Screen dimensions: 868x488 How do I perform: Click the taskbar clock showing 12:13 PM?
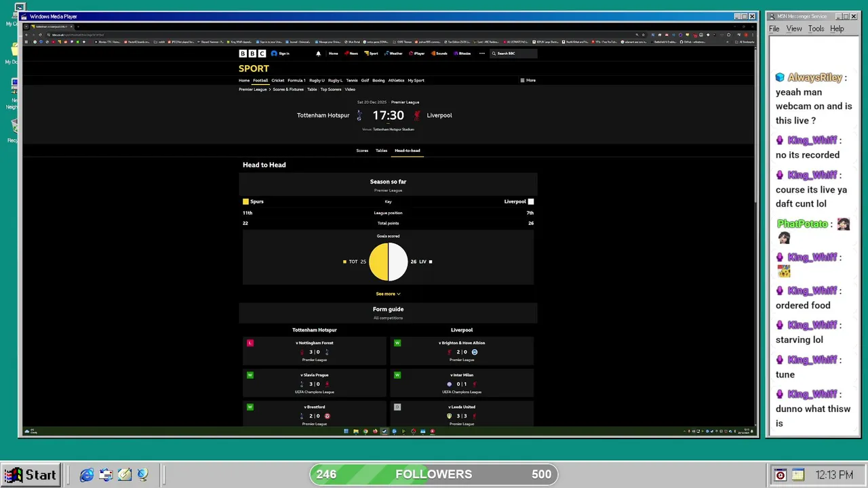click(834, 475)
